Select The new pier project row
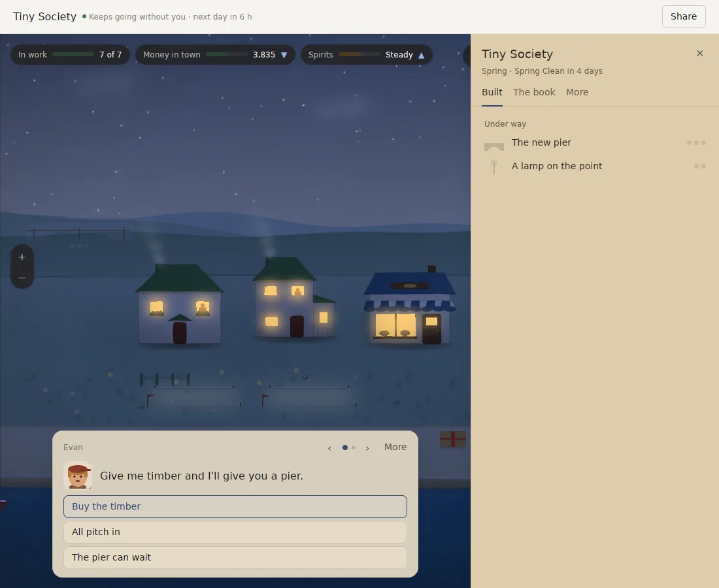719x588 pixels. [x=595, y=142]
